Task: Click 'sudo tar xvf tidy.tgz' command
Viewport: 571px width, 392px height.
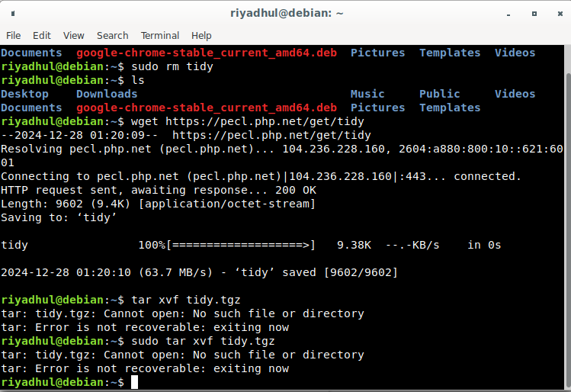Action: click(203, 341)
